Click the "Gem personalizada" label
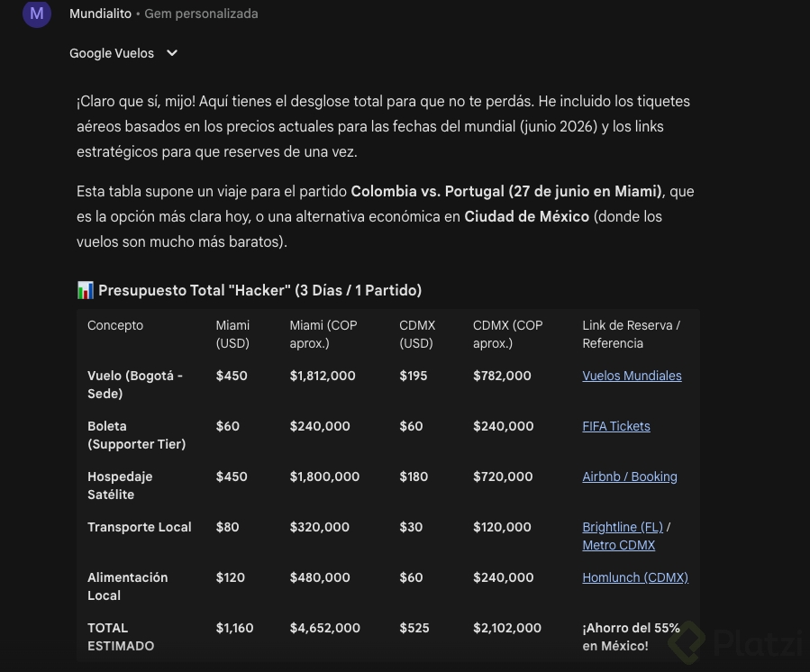 (201, 14)
